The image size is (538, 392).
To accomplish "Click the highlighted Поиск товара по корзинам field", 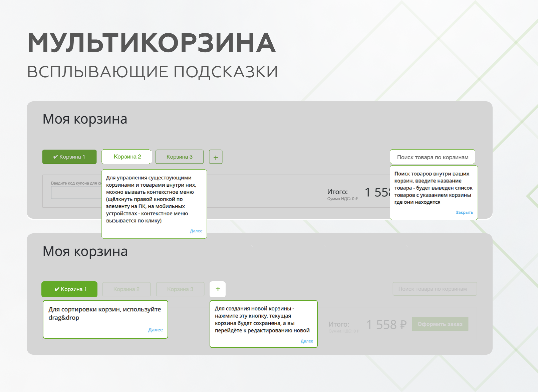I will click(x=432, y=157).
